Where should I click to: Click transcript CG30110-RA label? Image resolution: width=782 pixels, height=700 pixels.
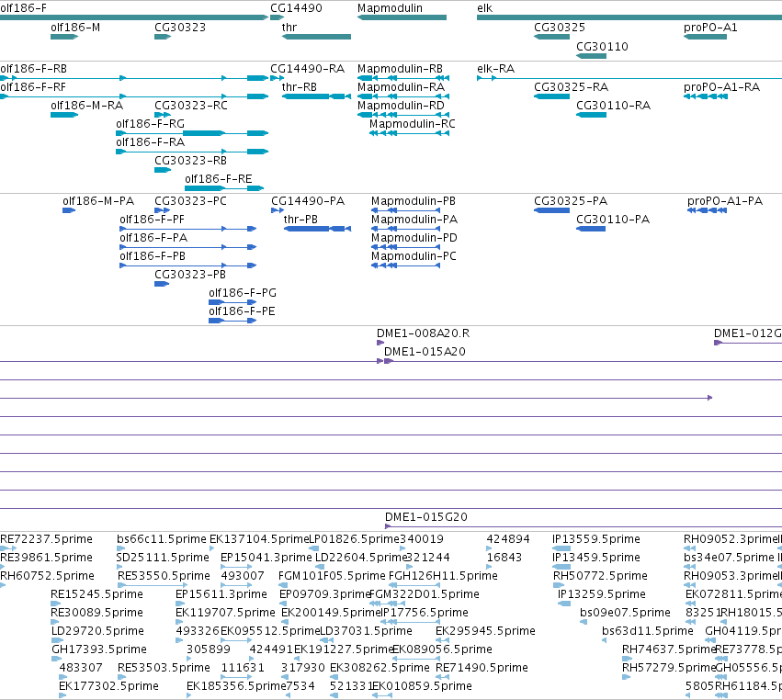click(x=614, y=106)
